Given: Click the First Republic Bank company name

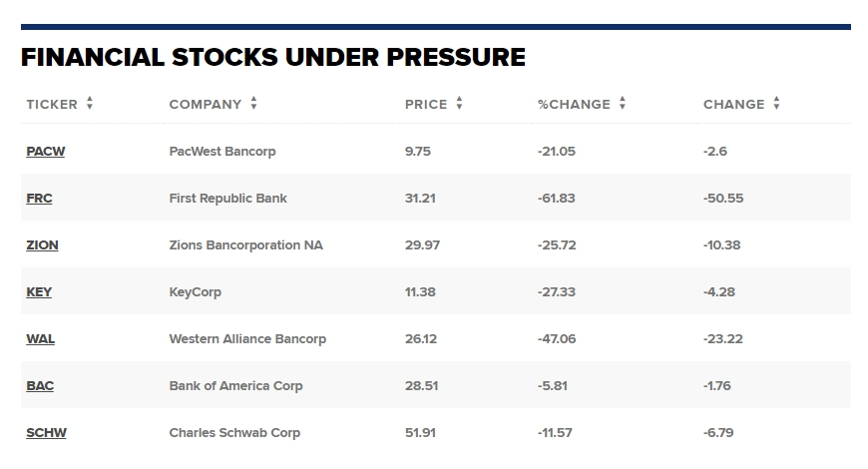Looking at the screenshot, I should pos(227,199).
